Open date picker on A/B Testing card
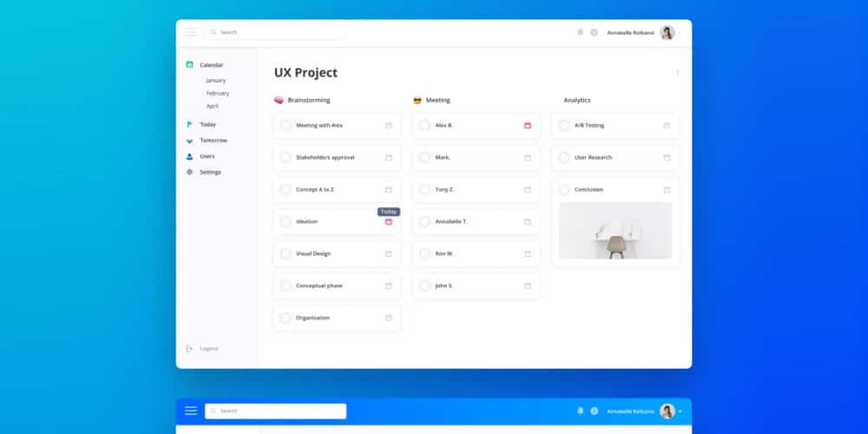Viewport: 868px width, 434px height. [x=667, y=126]
